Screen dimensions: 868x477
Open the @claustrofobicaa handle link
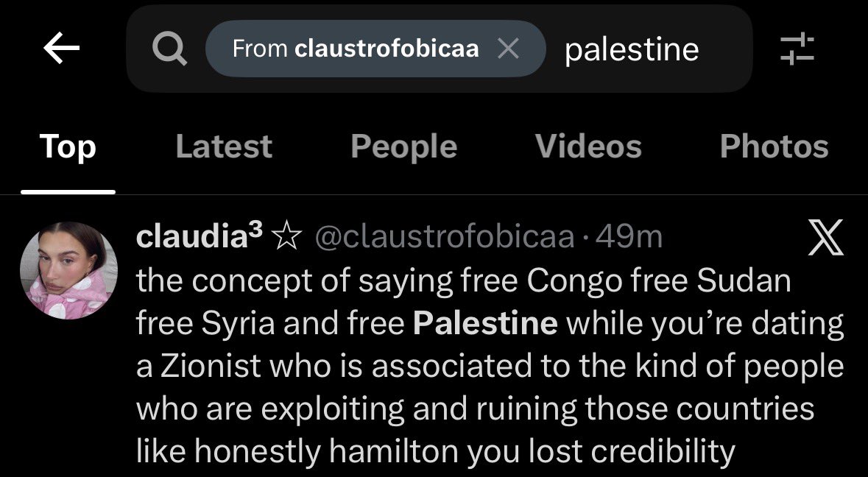click(x=445, y=237)
